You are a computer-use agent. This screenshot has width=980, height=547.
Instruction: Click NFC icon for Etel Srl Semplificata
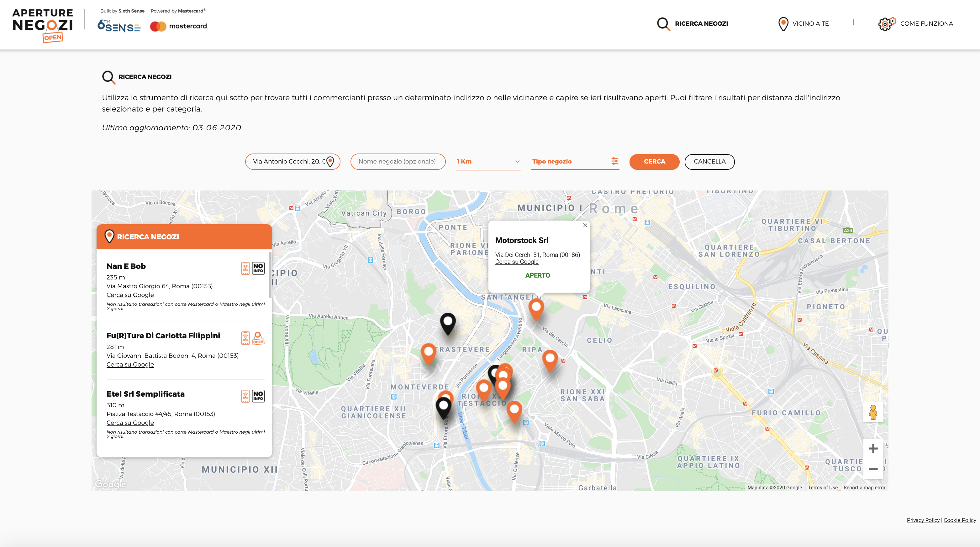(245, 396)
